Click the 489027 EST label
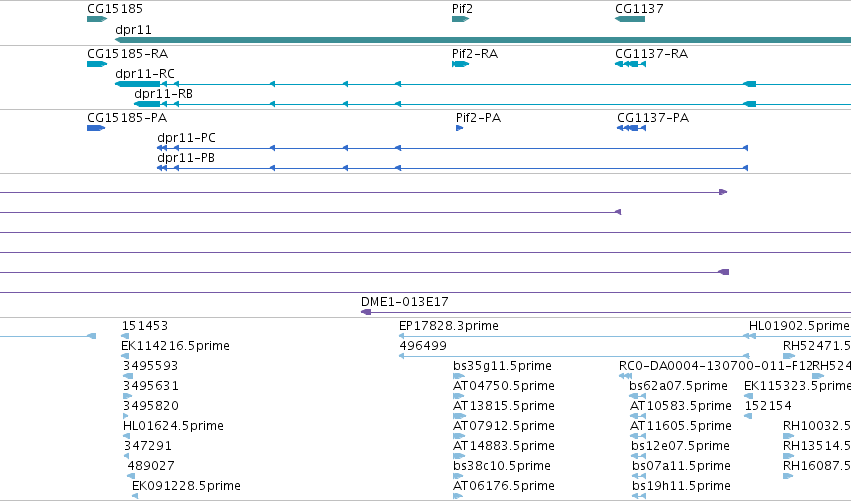Image resolution: width=851 pixels, height=501 pixels. [x=151, y=466]
